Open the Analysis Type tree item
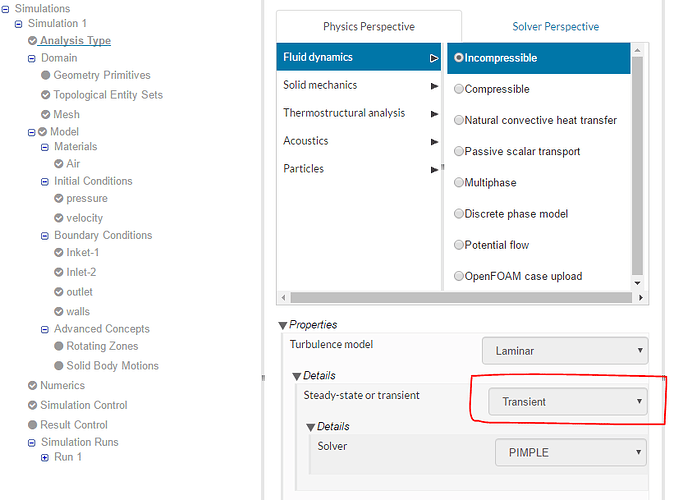This screenshot has height=500, width=683. click(75, 41)
